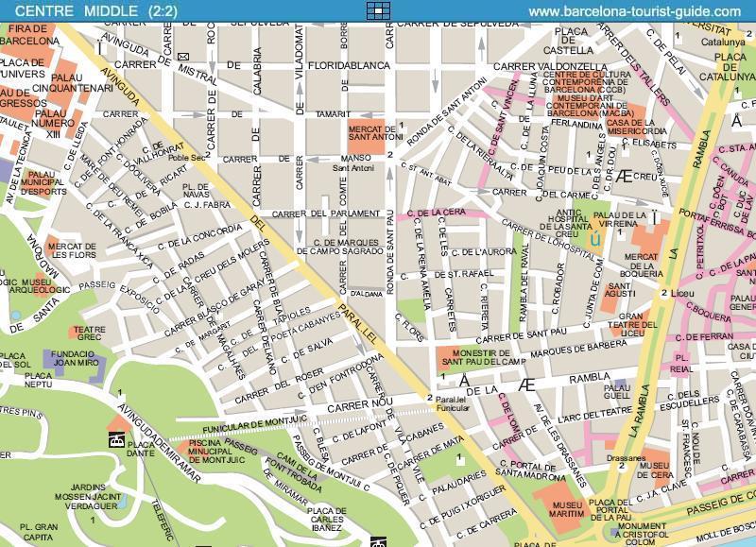Click the Teatre Grec landmark
Image resolution: width=756 pixels, height=547 pixels.
point(88,333)
